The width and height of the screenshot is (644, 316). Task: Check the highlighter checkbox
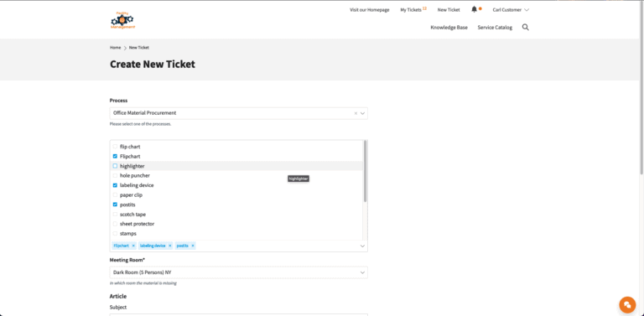pyautogui.click(x=115, y=166)
